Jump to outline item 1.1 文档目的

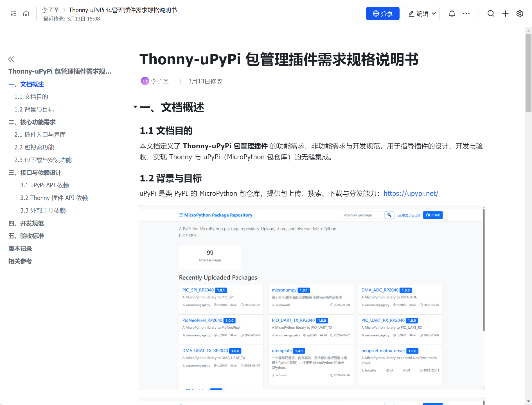point(31,97)
